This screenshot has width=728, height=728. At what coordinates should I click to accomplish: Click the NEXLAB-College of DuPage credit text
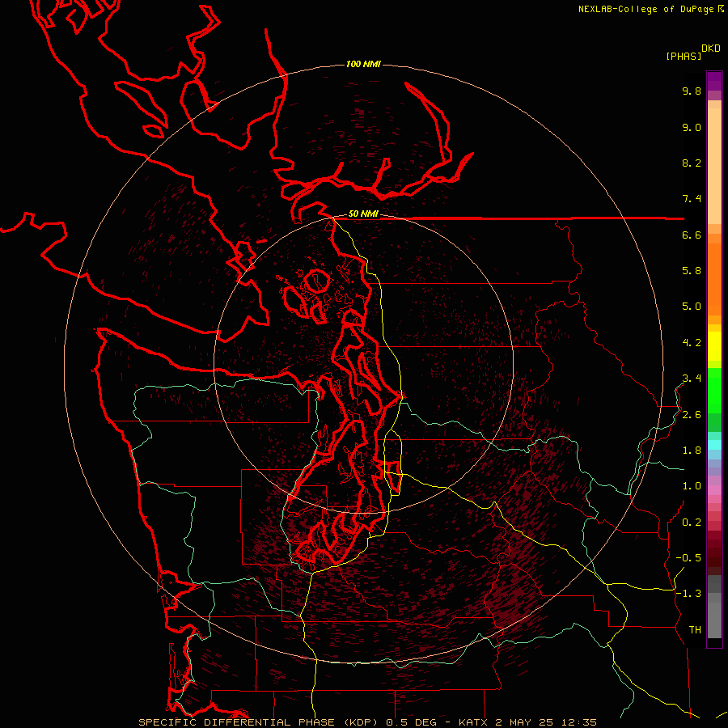point(645,9)
